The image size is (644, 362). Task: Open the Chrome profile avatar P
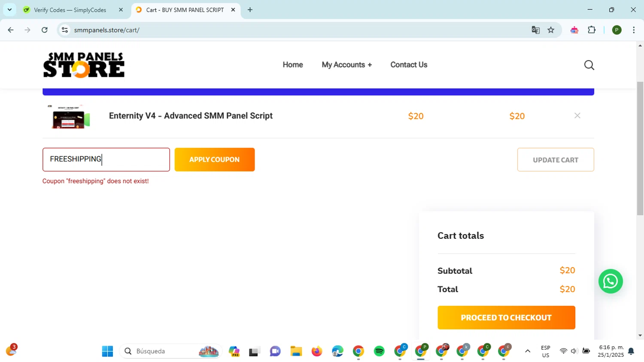click(x=617, y=30)
